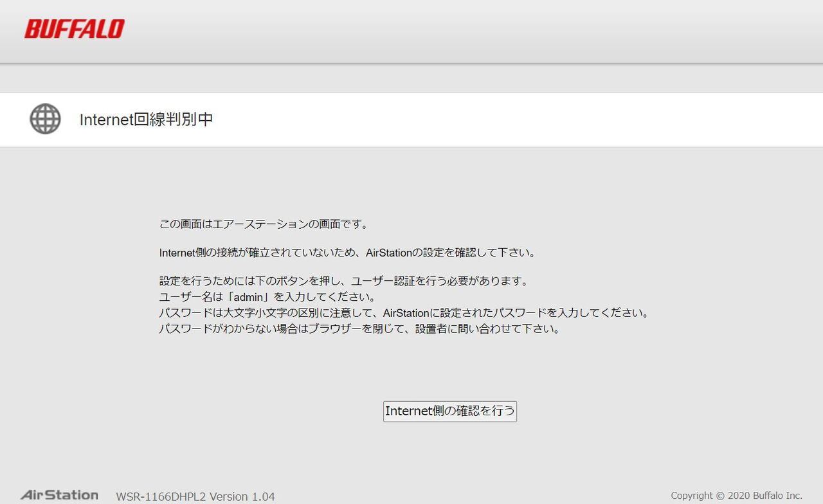
Task: Click the gray header bar below the logo
Action: pos(411,77)
